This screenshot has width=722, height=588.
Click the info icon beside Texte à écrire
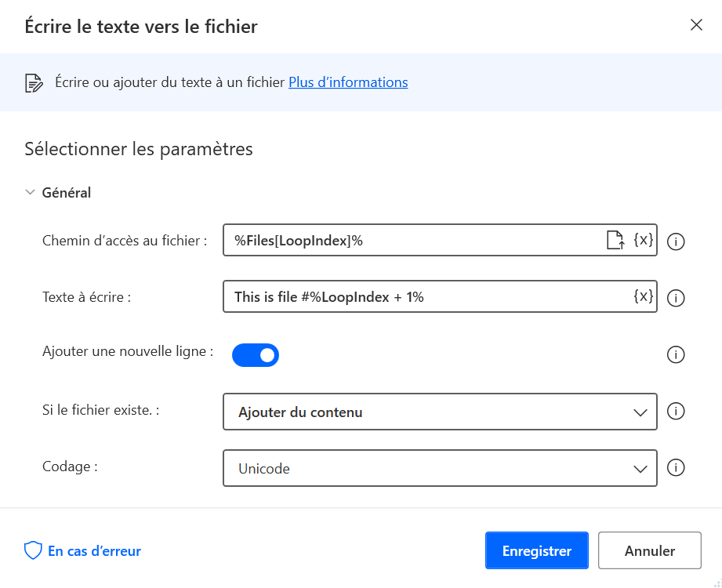pyautogui.click(x=675, y=298)
